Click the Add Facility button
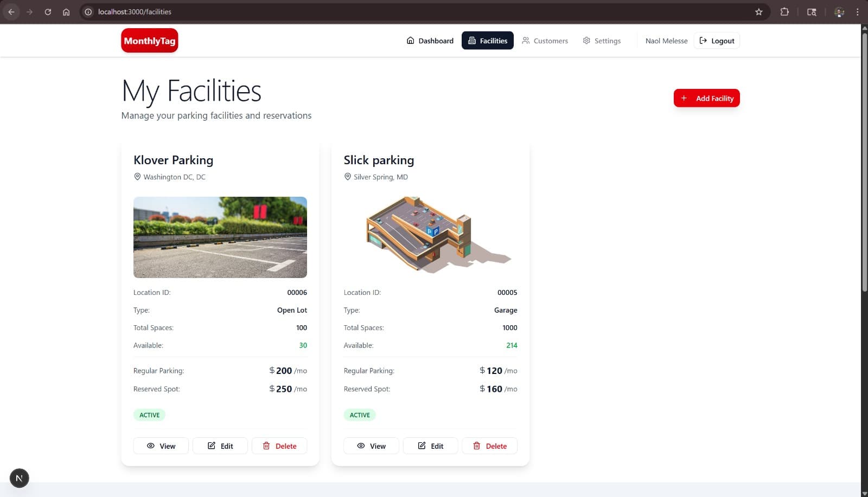This screenshot has height=497, width=868. point(706,98)
